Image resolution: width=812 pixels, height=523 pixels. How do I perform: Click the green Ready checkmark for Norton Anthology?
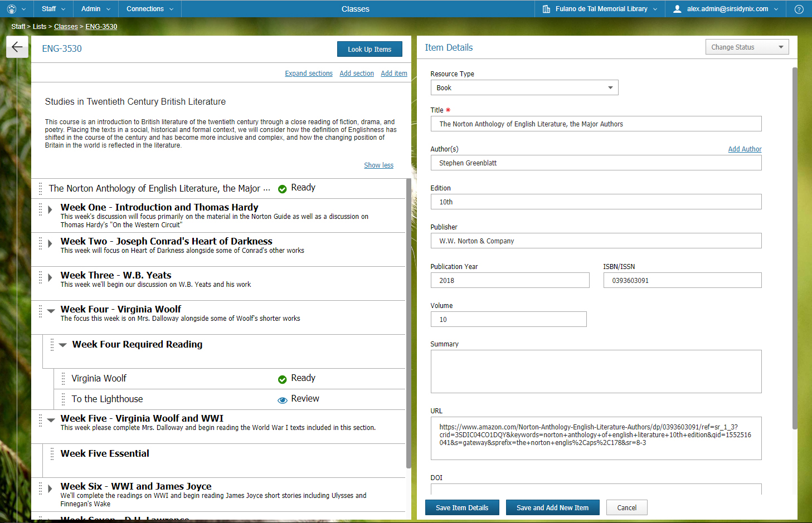tap(283, 189)
